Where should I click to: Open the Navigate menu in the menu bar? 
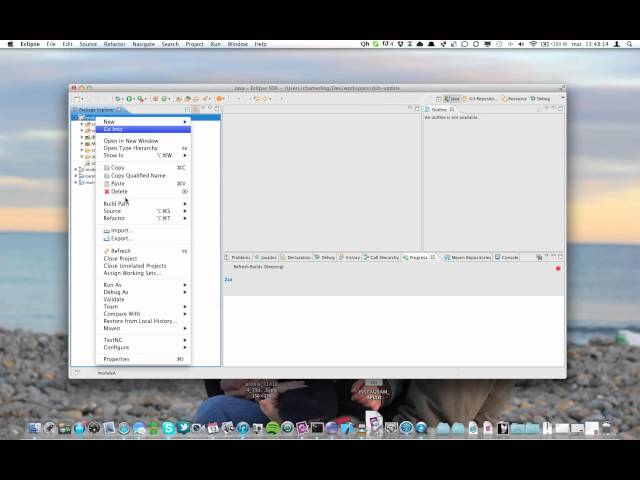click(143, 44)
